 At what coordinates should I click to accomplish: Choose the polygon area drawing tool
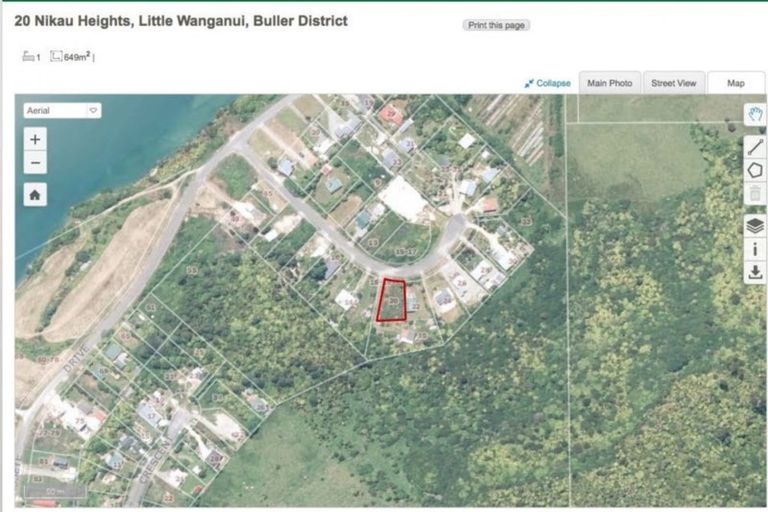[755, 170]
